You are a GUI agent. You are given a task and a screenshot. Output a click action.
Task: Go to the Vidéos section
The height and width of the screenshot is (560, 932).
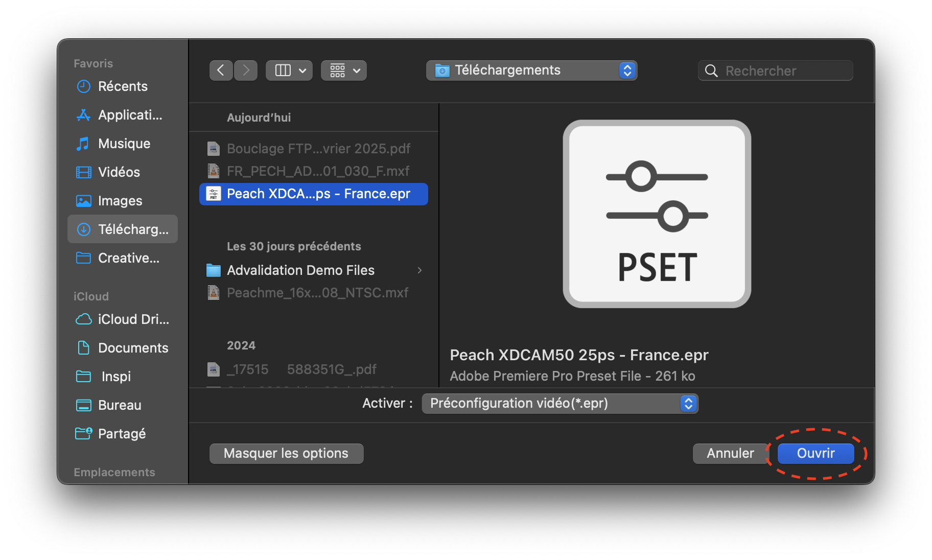coord(119,172)
